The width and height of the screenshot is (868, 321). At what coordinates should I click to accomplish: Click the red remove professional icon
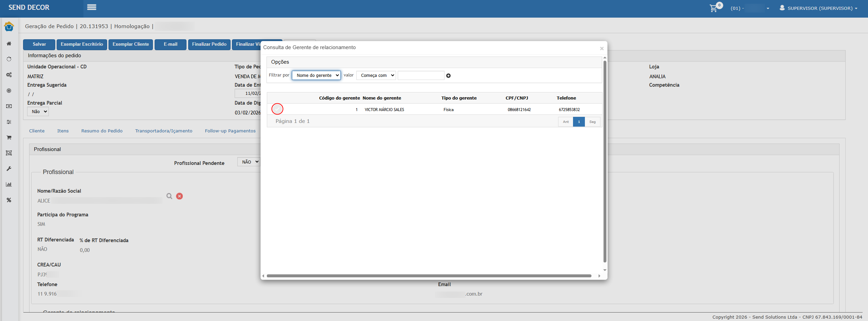179,196
